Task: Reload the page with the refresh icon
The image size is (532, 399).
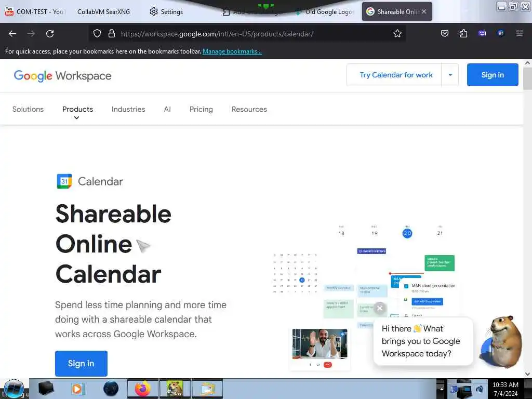Action: coord(50,34)
